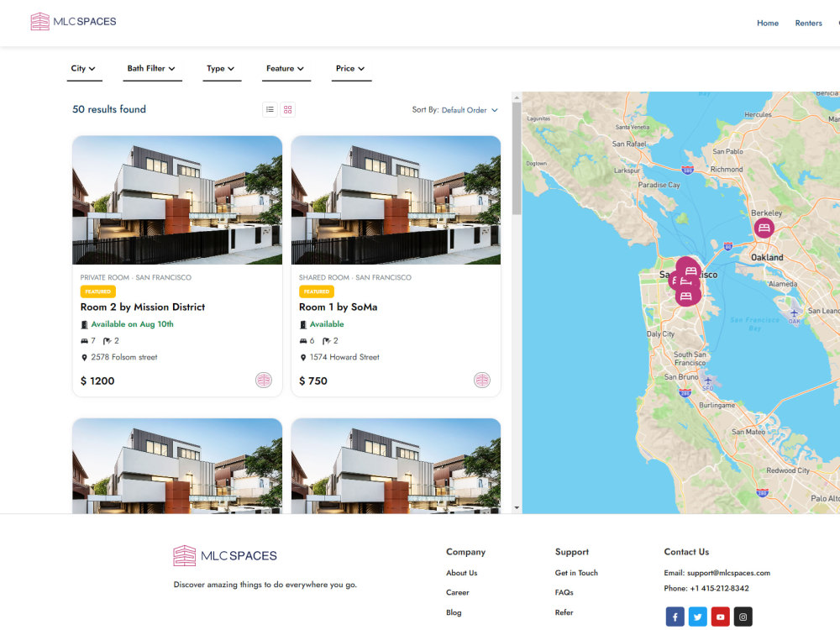
Task: Click the $ 750 price
Action: (313, 381)
